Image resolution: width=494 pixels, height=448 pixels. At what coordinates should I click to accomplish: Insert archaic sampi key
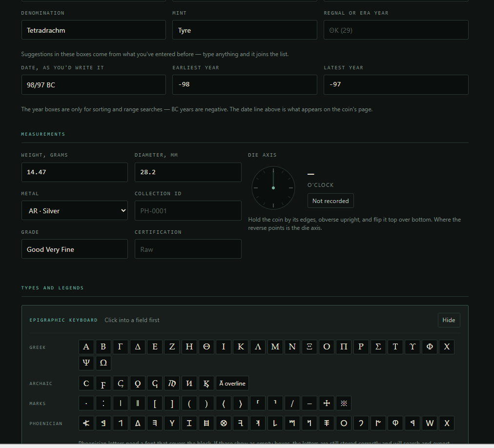172,384
